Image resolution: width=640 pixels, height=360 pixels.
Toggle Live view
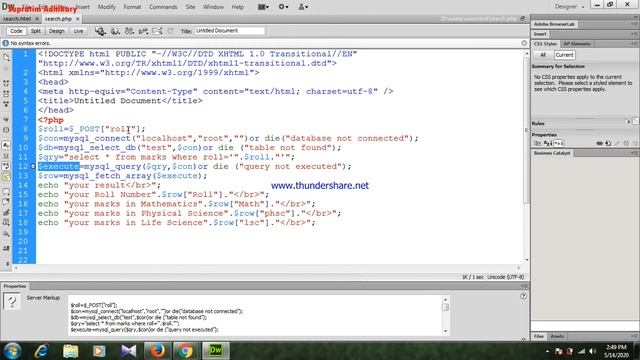pos(78,31)
